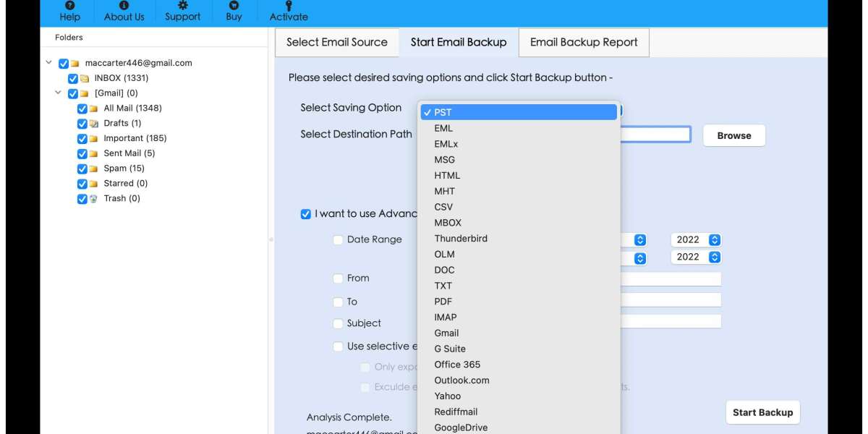The image size is (868, 434).
Task: Click the Support gear icon
Action: tap(182, 5)
